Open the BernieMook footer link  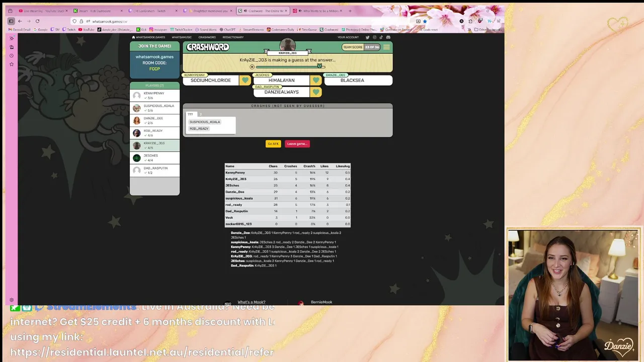coord(321,302)
